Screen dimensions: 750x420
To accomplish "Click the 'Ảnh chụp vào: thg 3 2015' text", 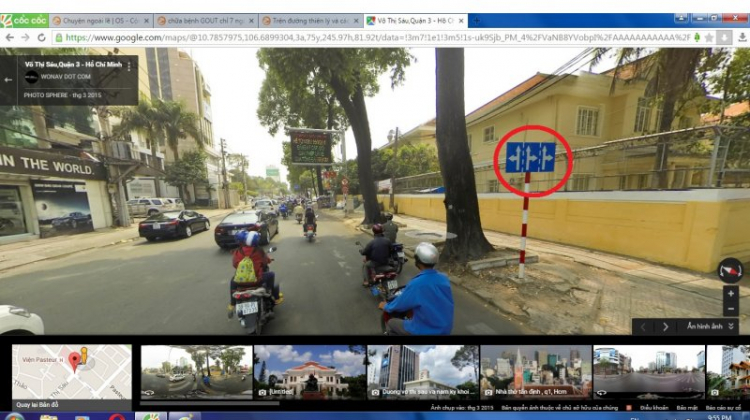I will point(462,408).
